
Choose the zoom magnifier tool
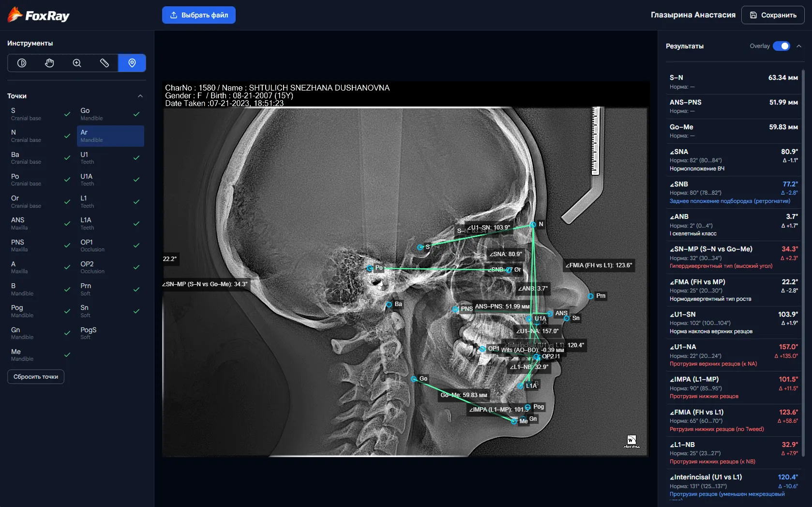click(x=77, y=63)
